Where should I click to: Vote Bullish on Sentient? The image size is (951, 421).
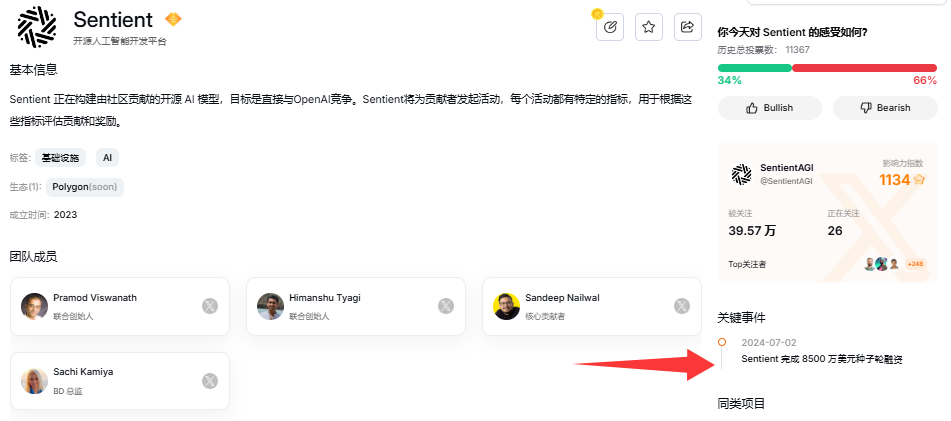point(770,108)
